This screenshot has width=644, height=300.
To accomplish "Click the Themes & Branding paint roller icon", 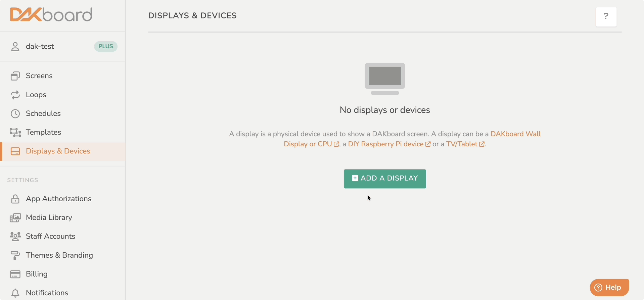I will 15,255.
